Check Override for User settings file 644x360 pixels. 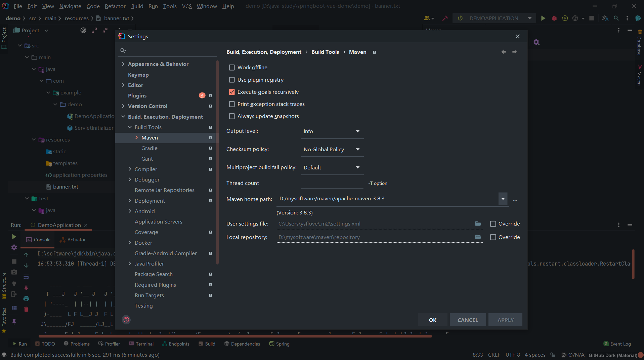pyautogui.click(x=493, y=224)
